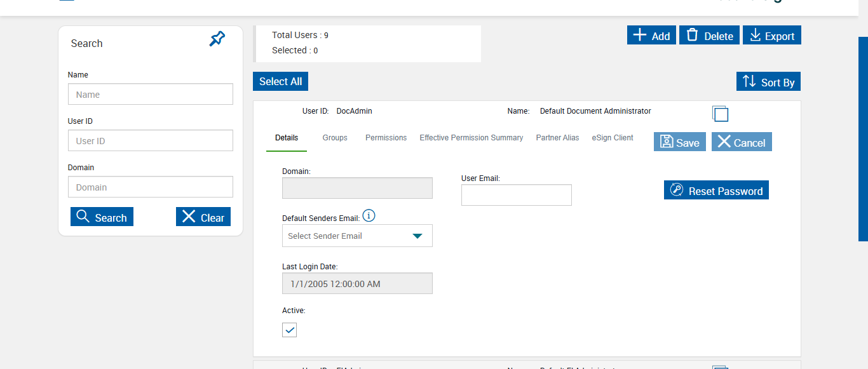The image size is (868, 369).
Task: Click the User Email text field
Action: click(x=516, y=195)
